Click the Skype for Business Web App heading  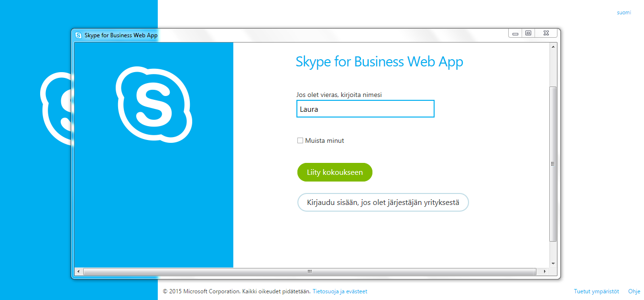[379, 62]
